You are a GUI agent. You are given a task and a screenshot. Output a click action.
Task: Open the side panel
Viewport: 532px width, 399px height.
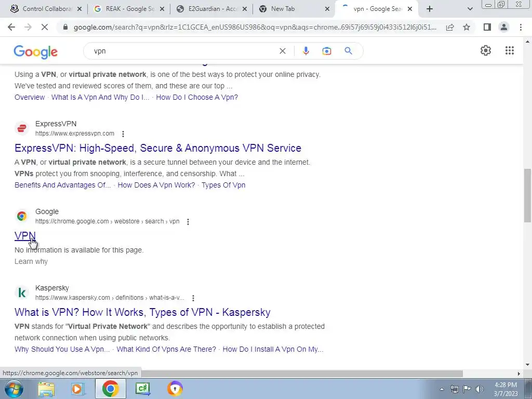coord(487,27)
